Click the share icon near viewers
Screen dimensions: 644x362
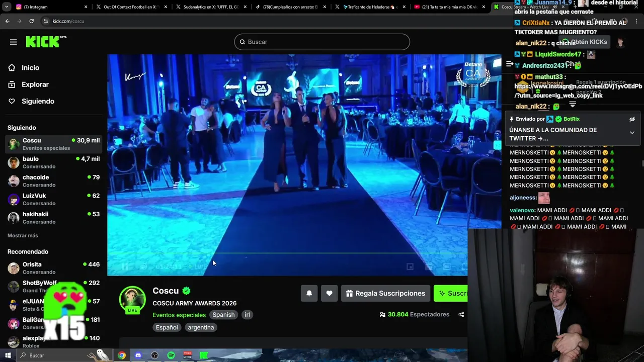[x=461, y=315]
